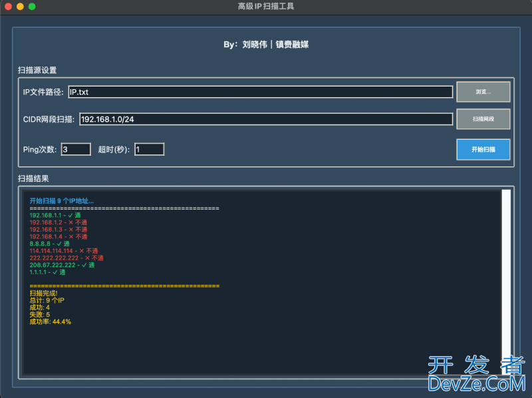Click the green zoom window button

pos(32,7)
